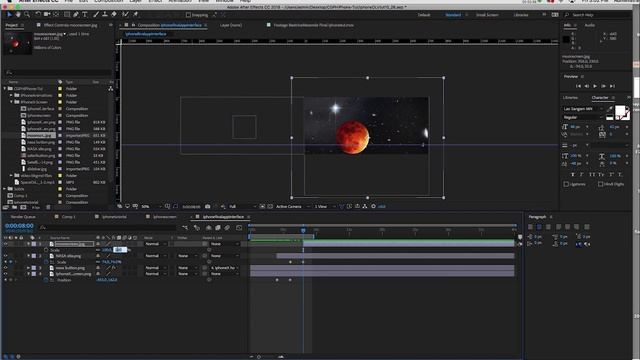Enable the Ligatures checkbox
This screenshot has width=640, height=360.
(566, 184)
